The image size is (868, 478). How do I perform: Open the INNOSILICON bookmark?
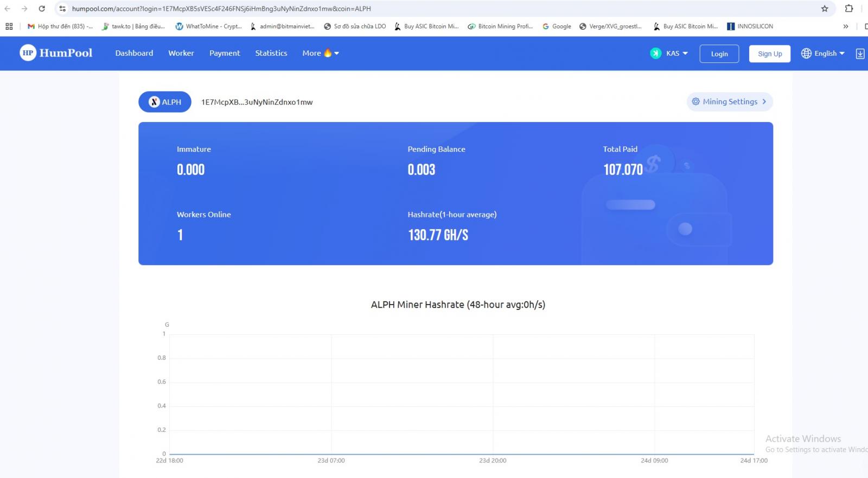point(750,26)
